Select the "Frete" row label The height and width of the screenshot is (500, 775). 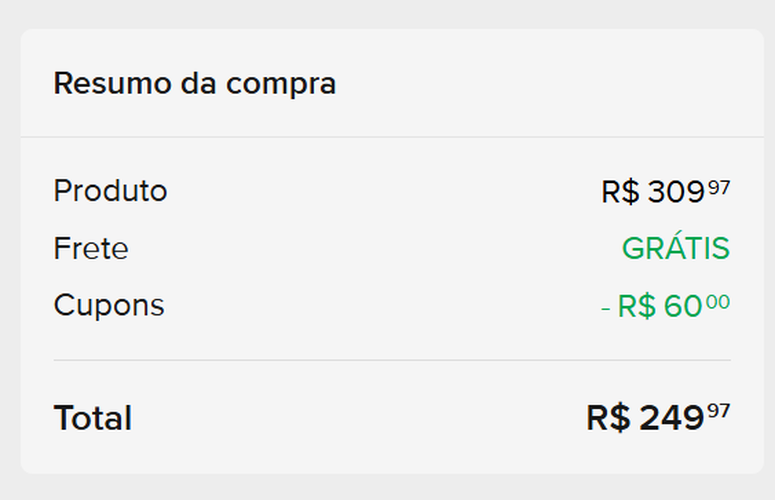pos(91,248)
